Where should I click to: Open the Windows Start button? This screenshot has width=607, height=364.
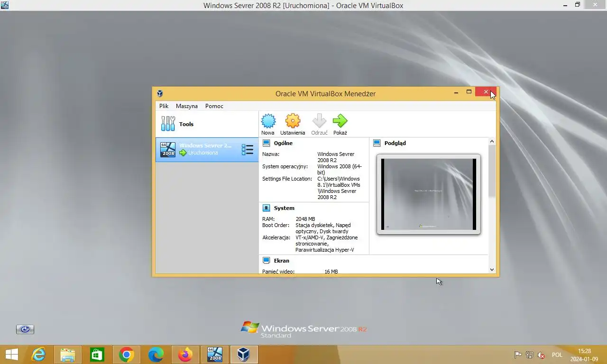(x=11, y=355)
